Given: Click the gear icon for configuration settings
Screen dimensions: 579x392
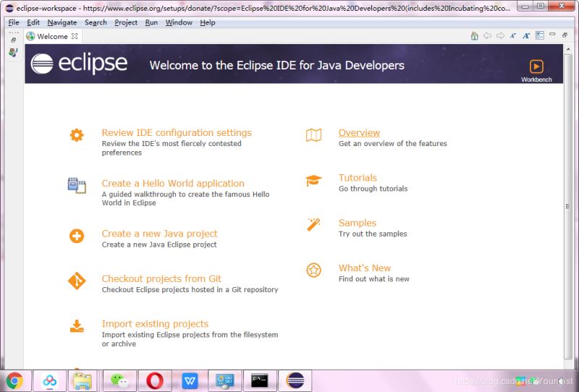Looking at the screenshot, I should [77, 135].
